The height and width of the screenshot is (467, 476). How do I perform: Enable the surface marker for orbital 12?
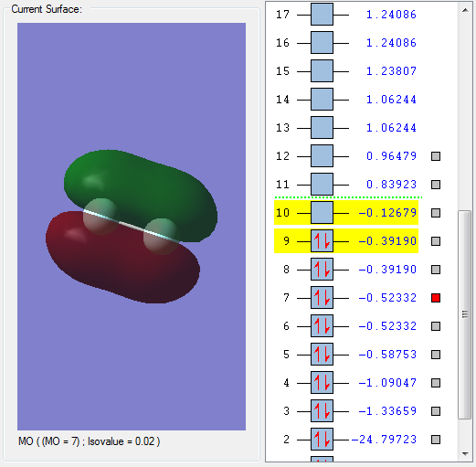(436, 156)
